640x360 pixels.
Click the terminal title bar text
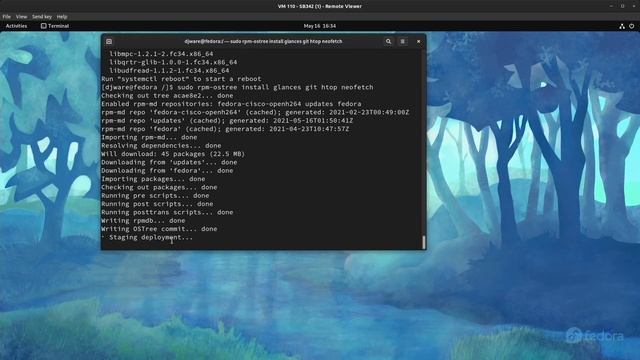click(263, 41)
